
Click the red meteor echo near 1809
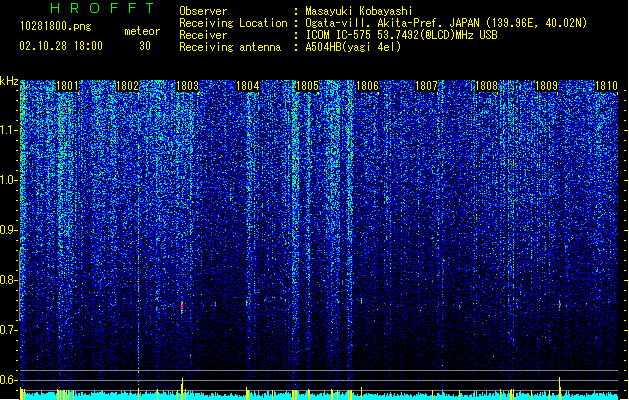560,304
